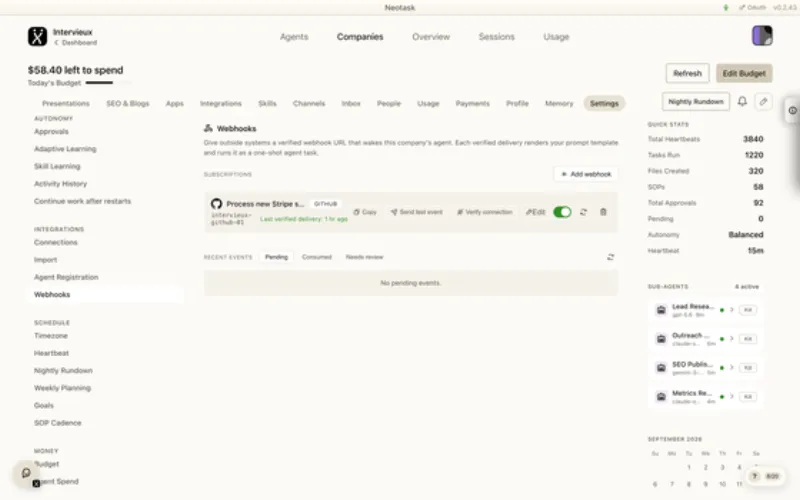This screenshot has width=800, height=500.
Task: Click the GITHUB badge on the webhook
Action: click(x=326, y=204)
